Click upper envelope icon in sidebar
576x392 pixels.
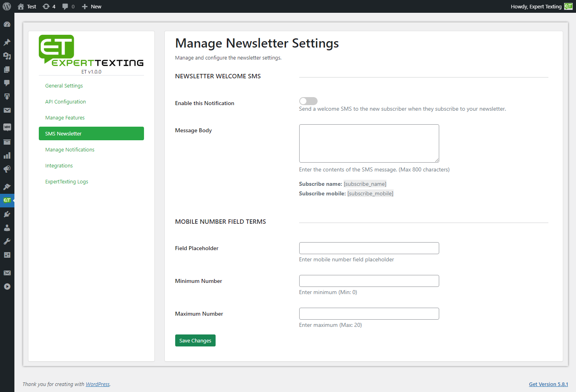click(x=7, y=110)
